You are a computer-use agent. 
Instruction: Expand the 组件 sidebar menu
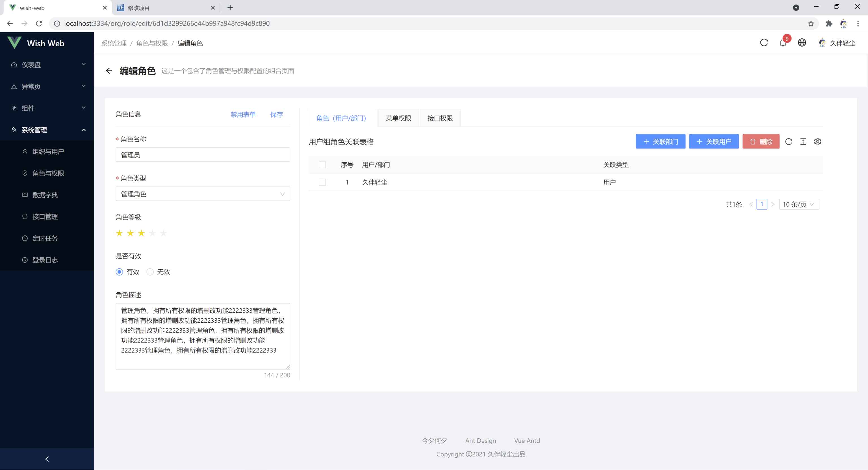47,108
